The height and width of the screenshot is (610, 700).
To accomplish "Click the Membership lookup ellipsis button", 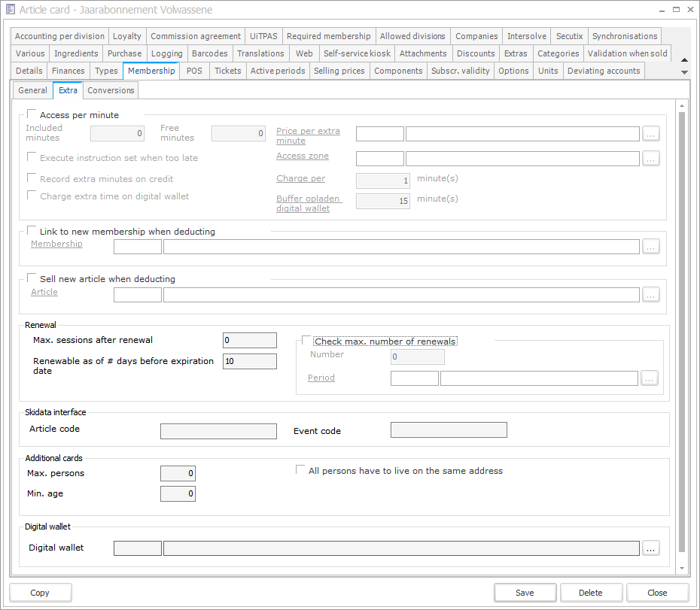I will click(651, 247).
